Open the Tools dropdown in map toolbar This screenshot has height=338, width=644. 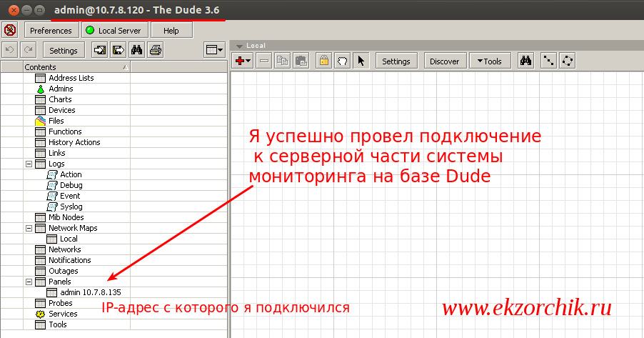tap(490, 61)
